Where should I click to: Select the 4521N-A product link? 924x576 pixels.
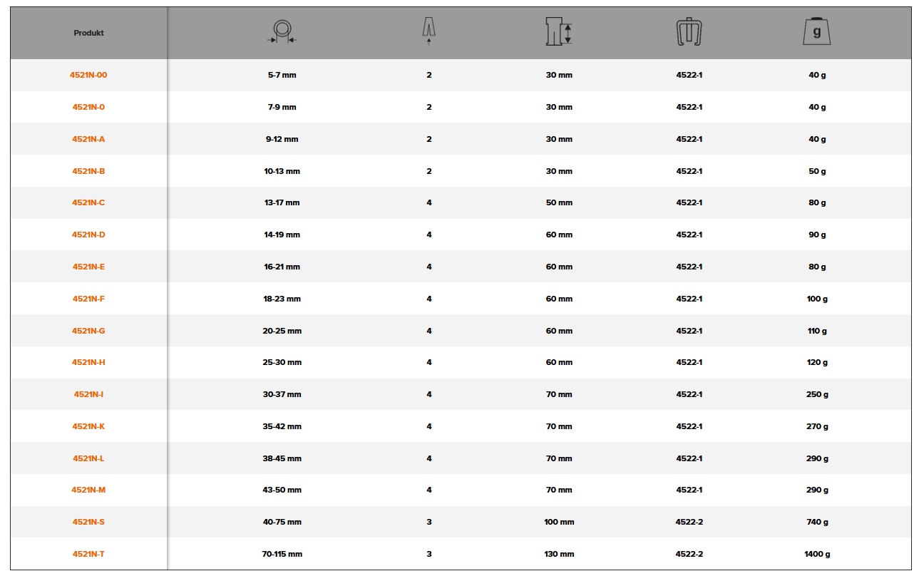point(88,139)
